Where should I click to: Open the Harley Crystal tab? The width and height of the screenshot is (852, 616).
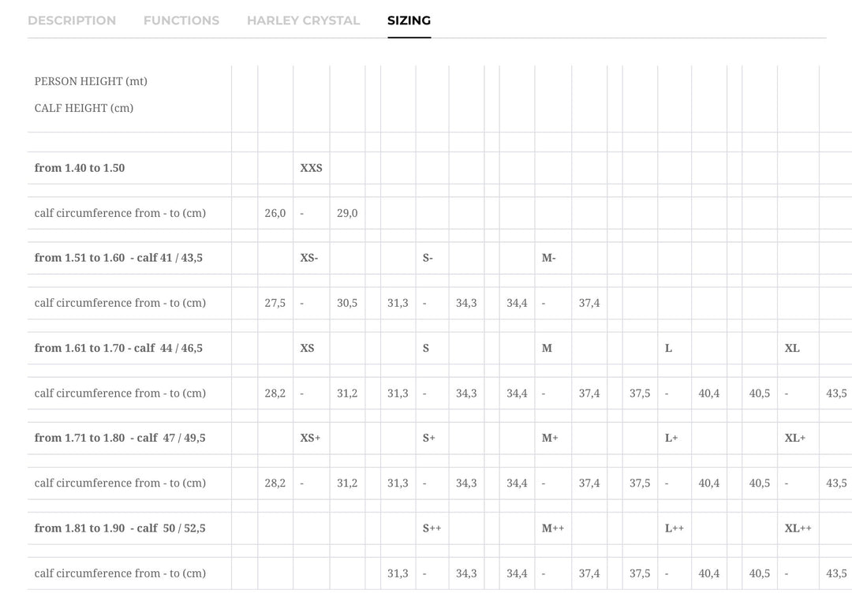pyautogui.click(x=303, y=21)
